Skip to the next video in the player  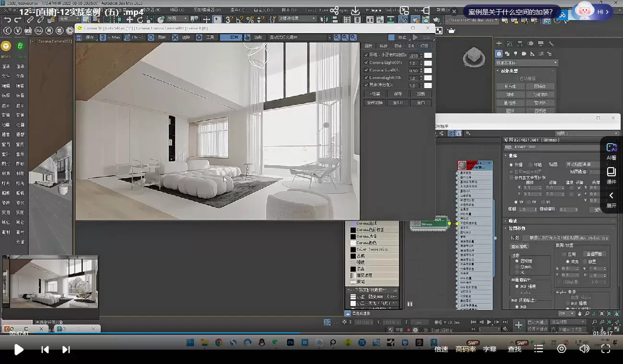pos(66,350)
